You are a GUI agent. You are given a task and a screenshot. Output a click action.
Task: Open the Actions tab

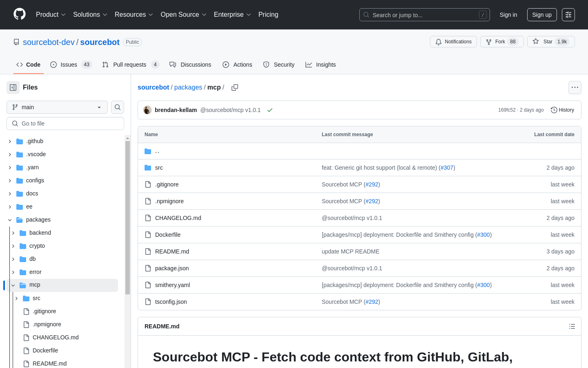pyautogui.click(x=237, y=65)
